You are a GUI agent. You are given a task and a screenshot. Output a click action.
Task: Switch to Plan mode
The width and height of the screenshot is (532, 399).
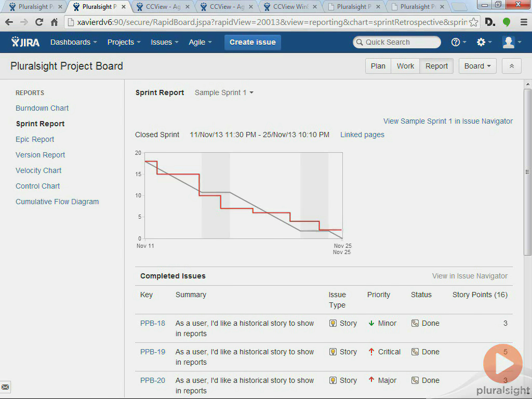click(x=378, y=66)
